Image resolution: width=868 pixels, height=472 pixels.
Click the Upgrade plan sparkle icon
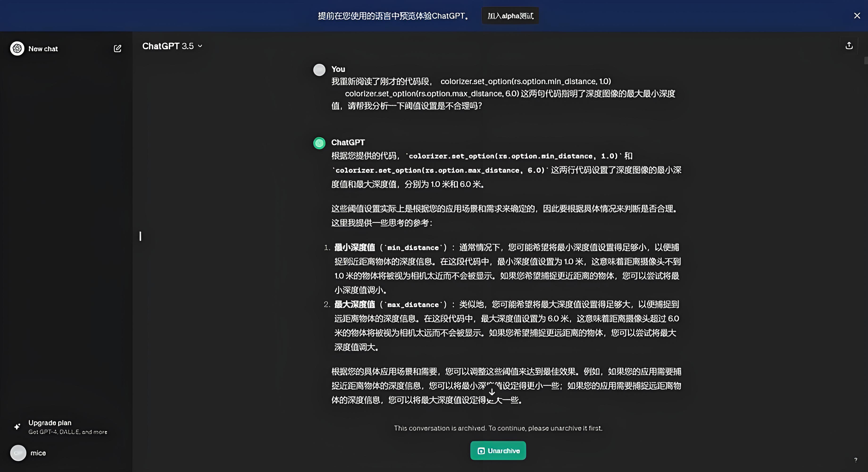(17, 426)
